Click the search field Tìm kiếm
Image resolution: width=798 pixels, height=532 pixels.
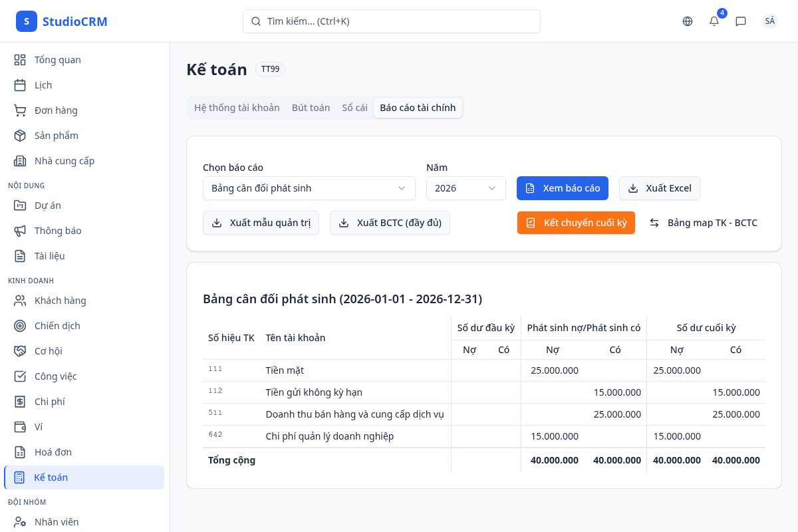point(391,21)
